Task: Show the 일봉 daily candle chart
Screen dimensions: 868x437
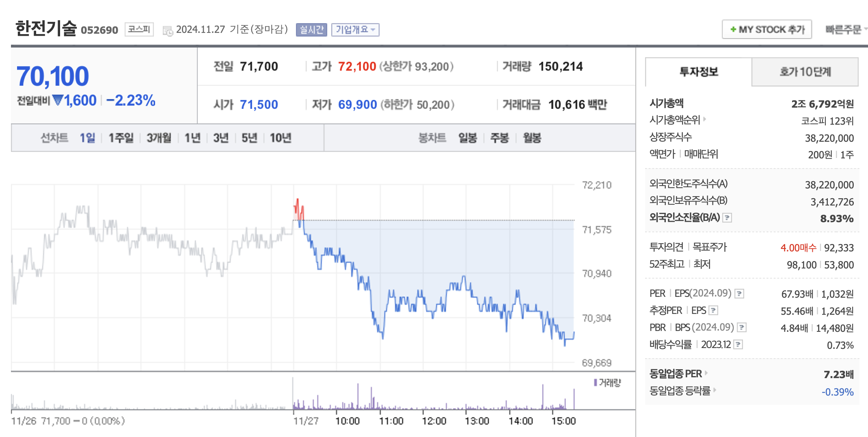Action: pos(467,138)
